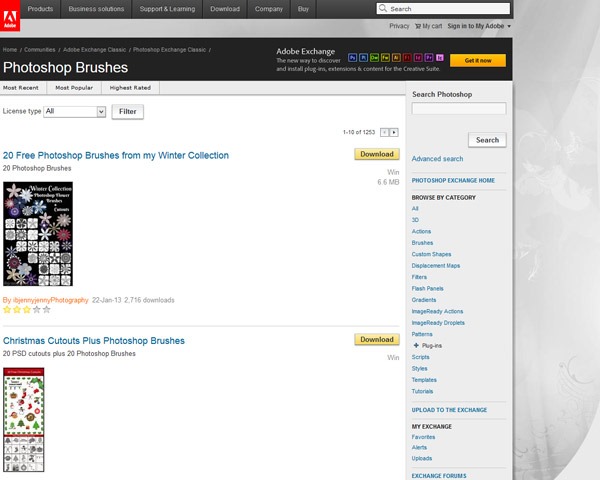Open the My cart link
Image resolution: width=600 pixels, height=480 pixels.
coord(432,26)
